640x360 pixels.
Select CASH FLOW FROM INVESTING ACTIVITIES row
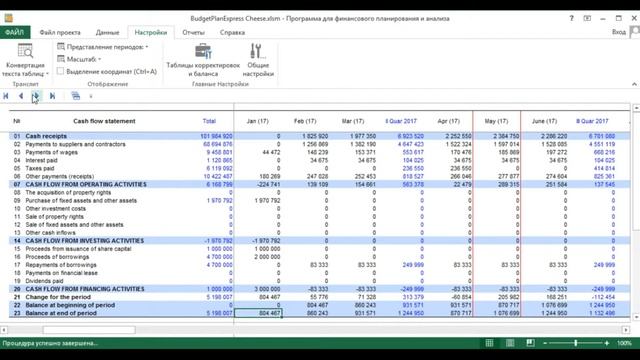pos(84,241)
